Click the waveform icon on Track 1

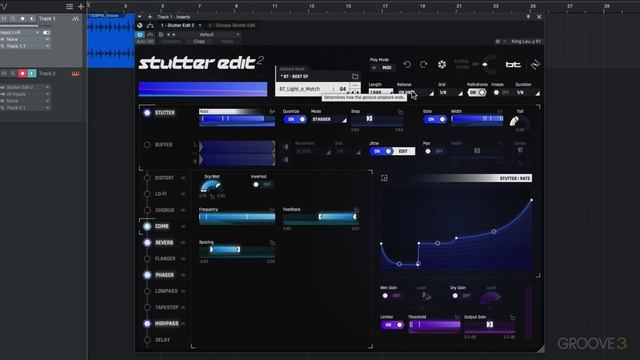click(x=76, y=19)
